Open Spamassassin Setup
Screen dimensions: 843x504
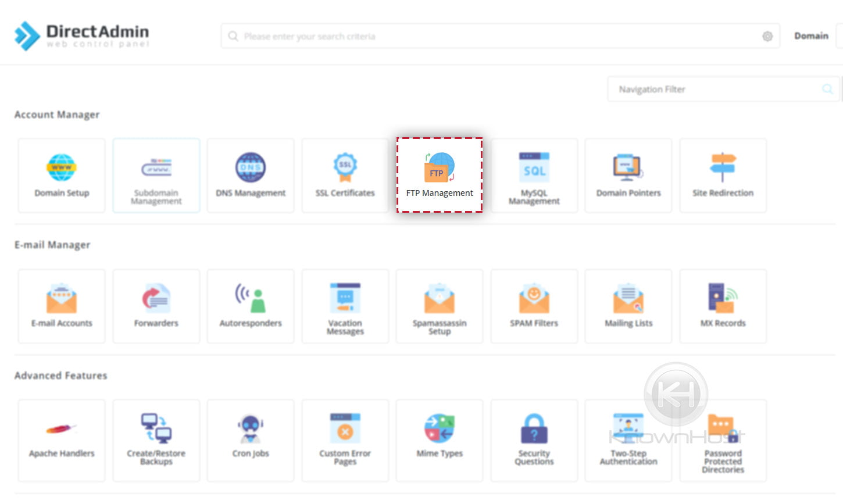click(439, 305)
